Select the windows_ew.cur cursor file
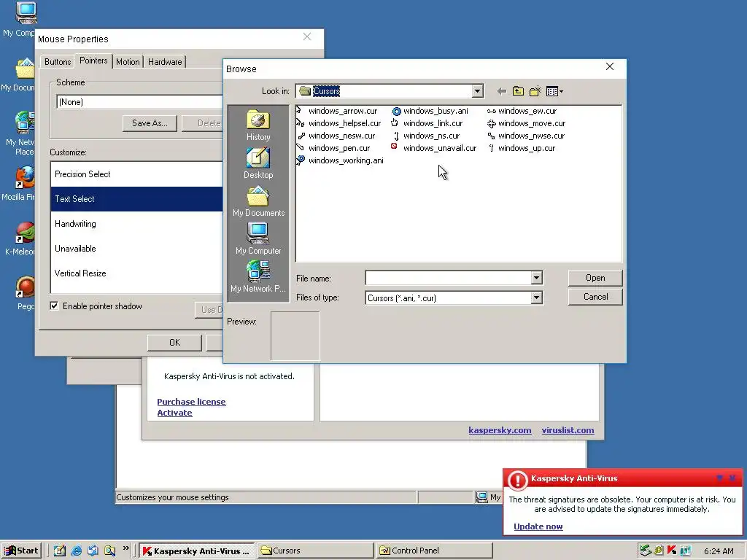The height and width of the screenshot is (560, 747). [x=522, y=111]
